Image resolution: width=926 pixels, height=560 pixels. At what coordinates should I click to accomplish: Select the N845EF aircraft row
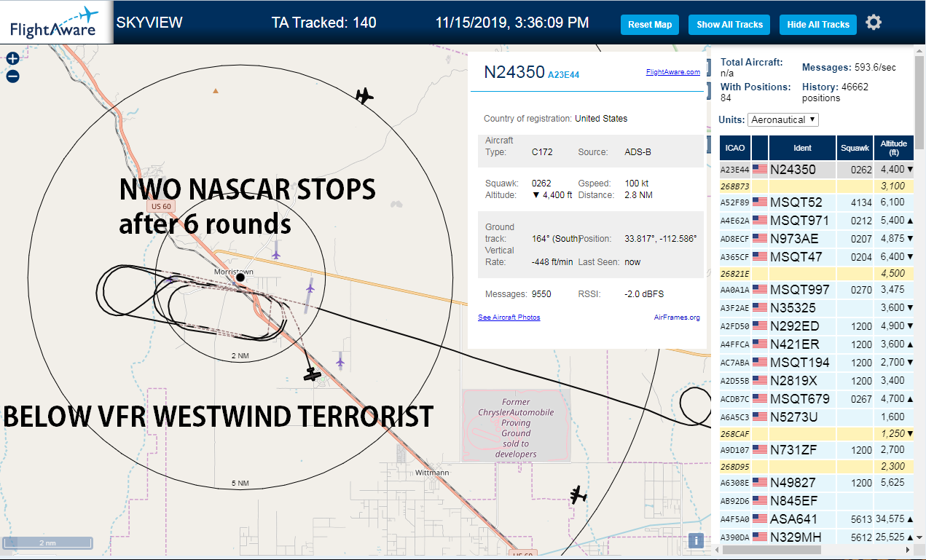point(817,501)
